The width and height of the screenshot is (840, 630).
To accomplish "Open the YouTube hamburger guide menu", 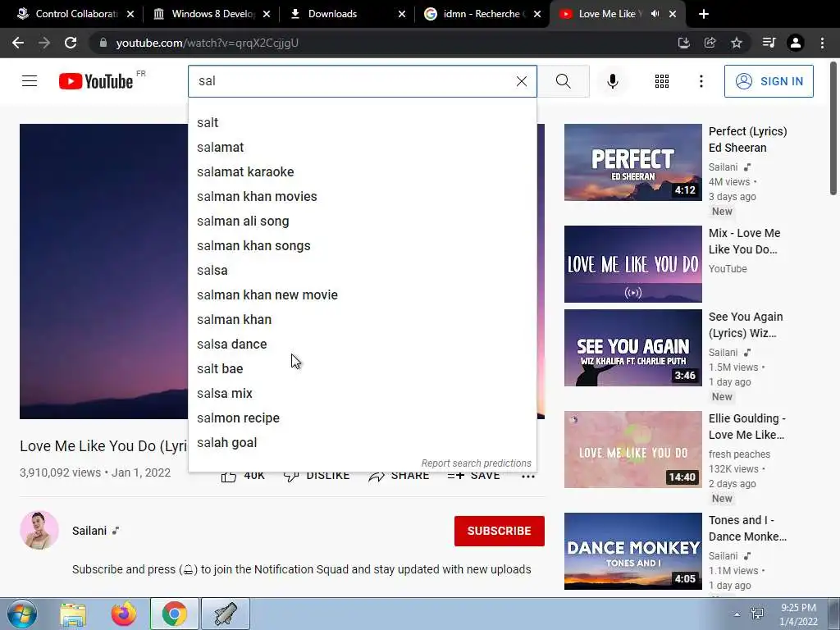I will click(30, 81).
